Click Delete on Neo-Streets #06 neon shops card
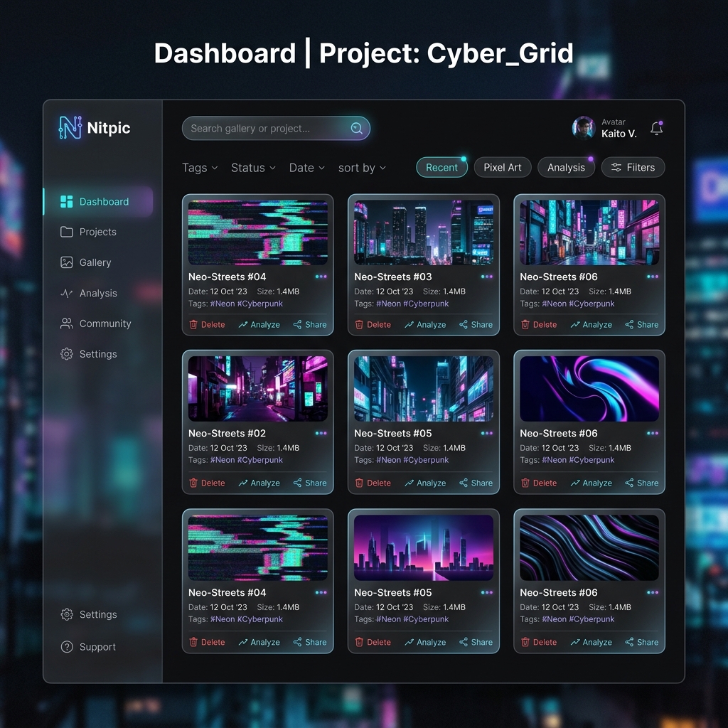728x728 pixels. pyautogui.click(x=539, y=324)
